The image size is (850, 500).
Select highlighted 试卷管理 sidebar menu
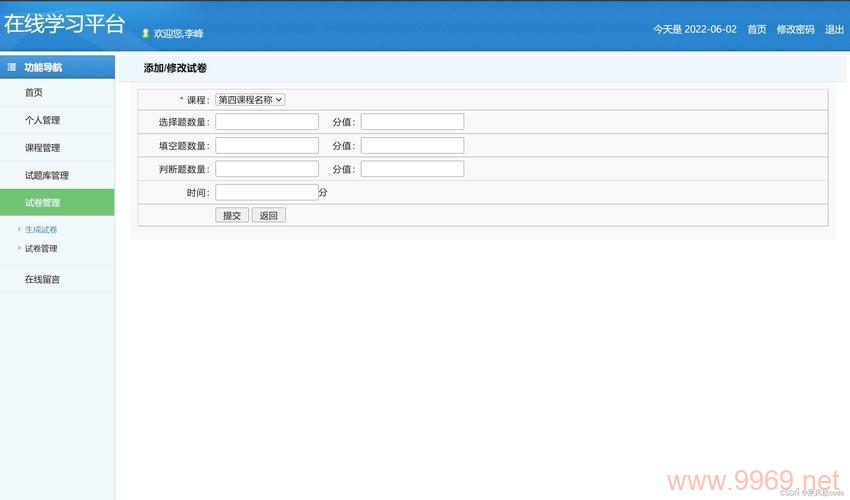click(57, 202)
